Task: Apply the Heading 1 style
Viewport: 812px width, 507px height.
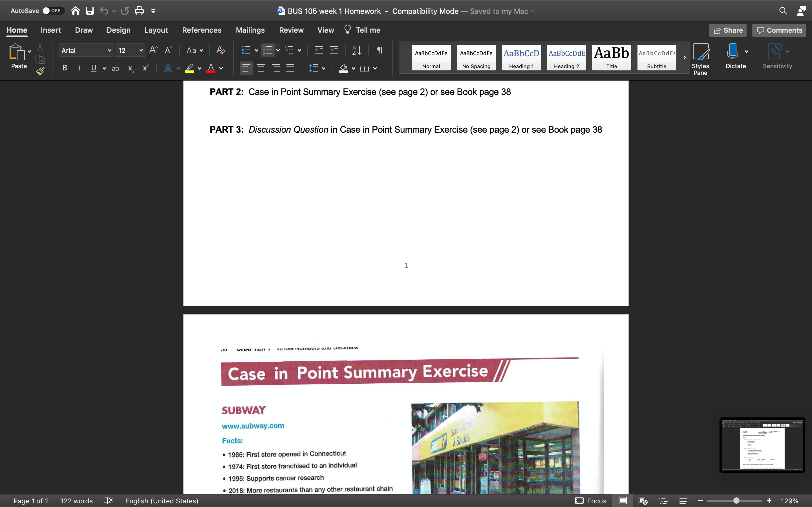Action: 521,58
